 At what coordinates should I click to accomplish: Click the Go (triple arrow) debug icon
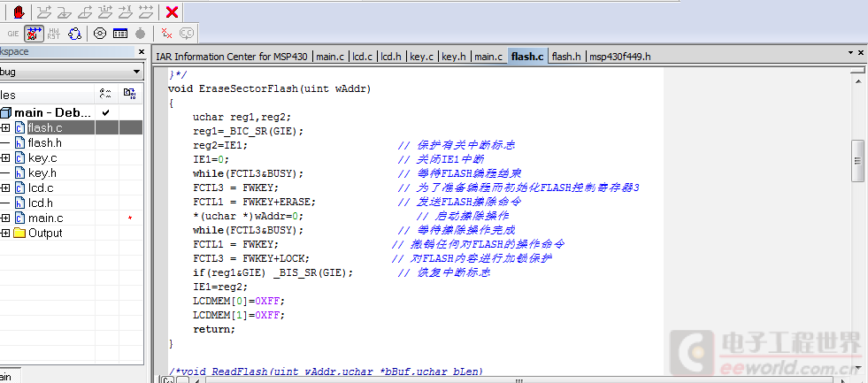146,11
